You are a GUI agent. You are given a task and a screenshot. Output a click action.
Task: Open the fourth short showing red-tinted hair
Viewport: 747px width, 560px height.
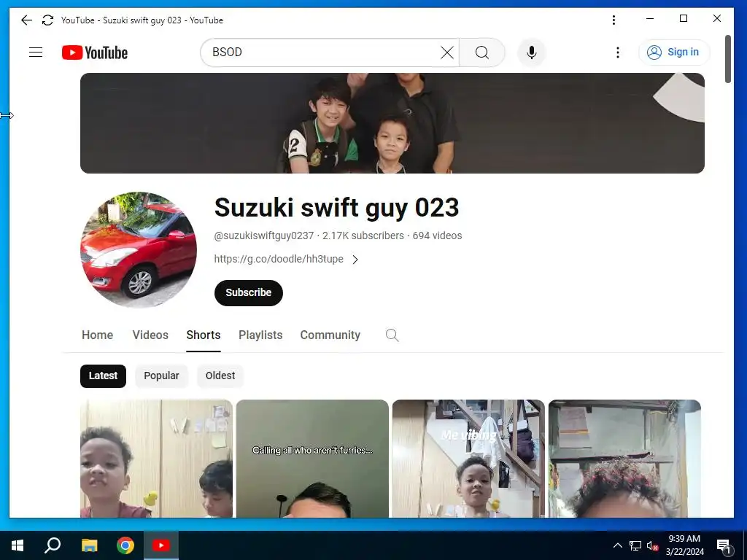point(624,459)
